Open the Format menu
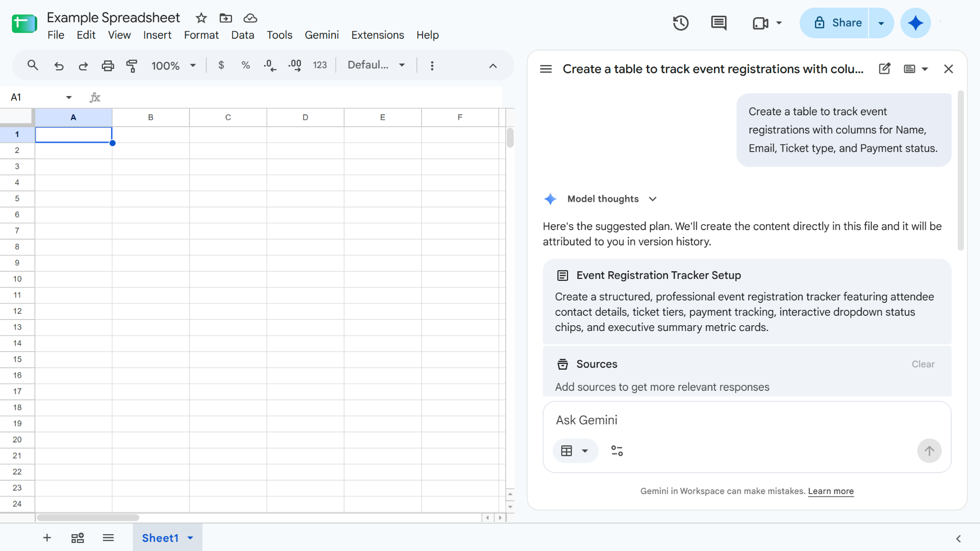The height and width of the screenshot is (551, 980). click(201, 35)
